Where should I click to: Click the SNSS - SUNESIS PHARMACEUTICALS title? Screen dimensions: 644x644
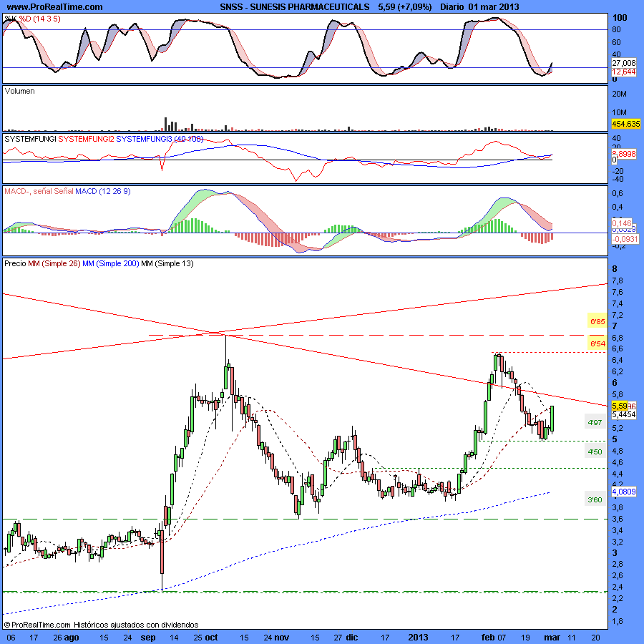tap(295, 6)
